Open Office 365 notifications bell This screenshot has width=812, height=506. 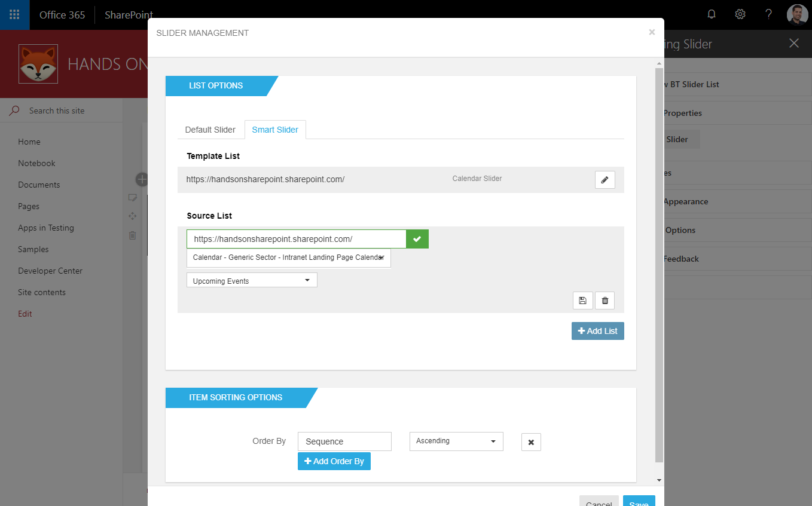(711, 14)
